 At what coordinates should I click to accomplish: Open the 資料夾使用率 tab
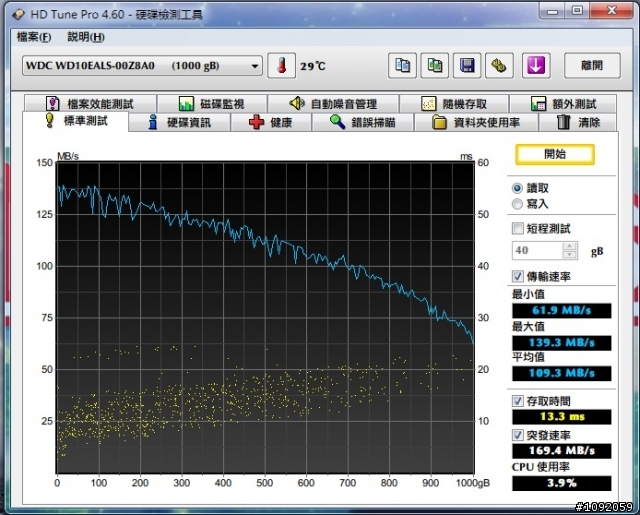tap(476, 122)
